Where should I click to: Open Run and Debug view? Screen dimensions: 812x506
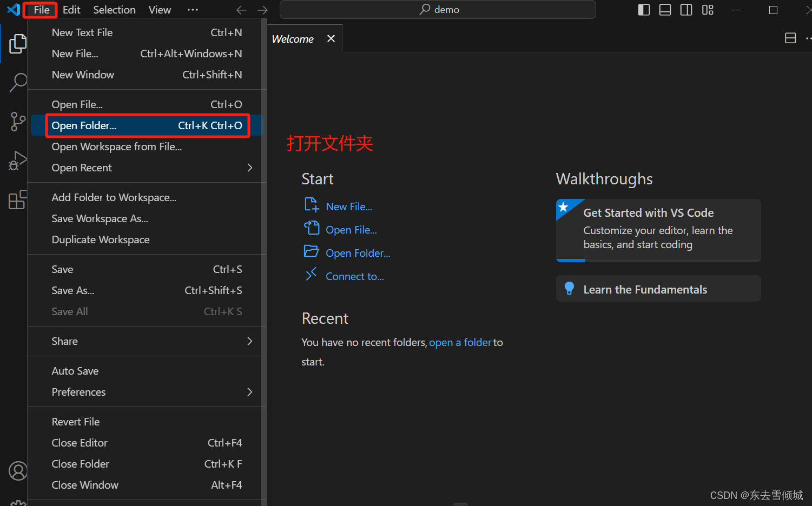tap(17, 161)
